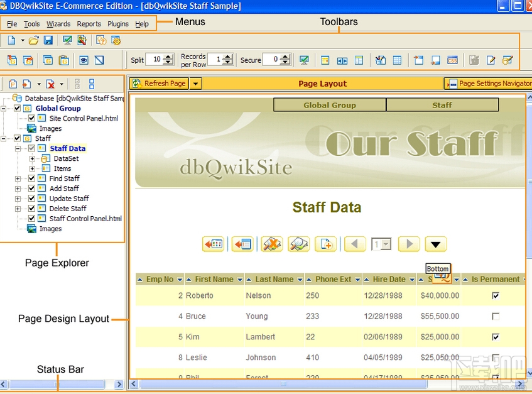Viewport: 532px width, 394px height.
Task: Open the Reports menu
Action: [89, 24]
